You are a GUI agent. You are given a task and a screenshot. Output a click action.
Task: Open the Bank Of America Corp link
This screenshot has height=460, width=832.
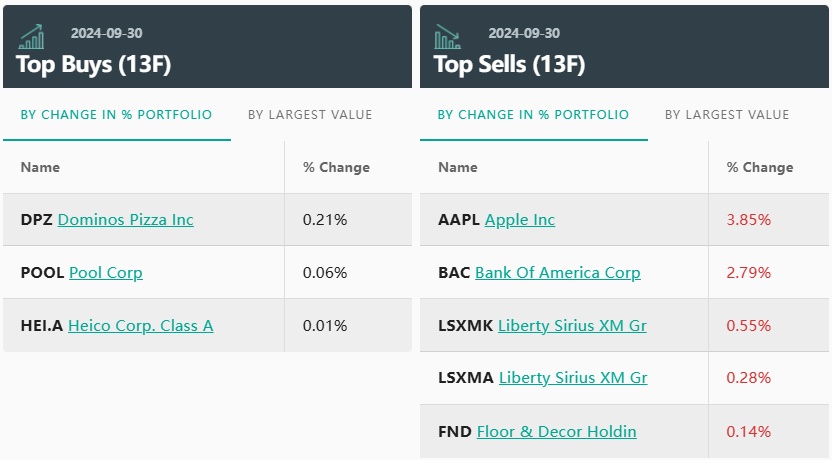point(558,273)
